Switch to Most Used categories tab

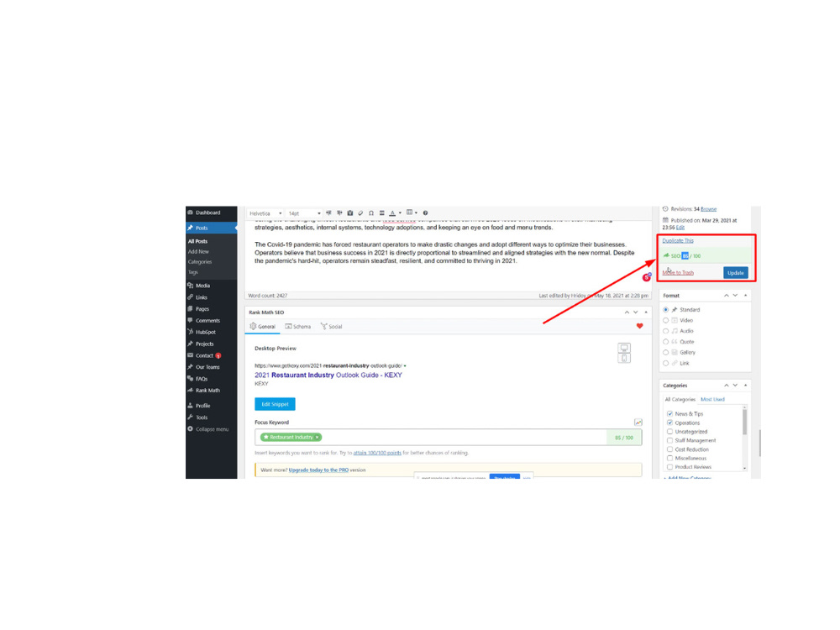click(712, 400)
